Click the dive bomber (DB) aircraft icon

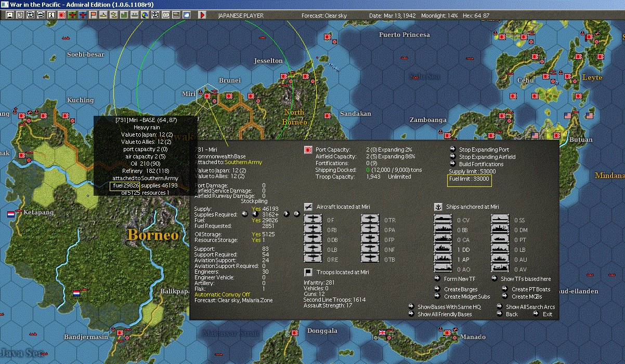click(x=314, y=239)
